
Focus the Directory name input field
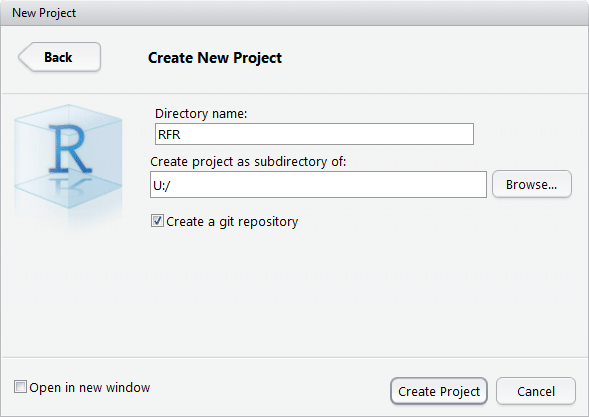point(314,134)
